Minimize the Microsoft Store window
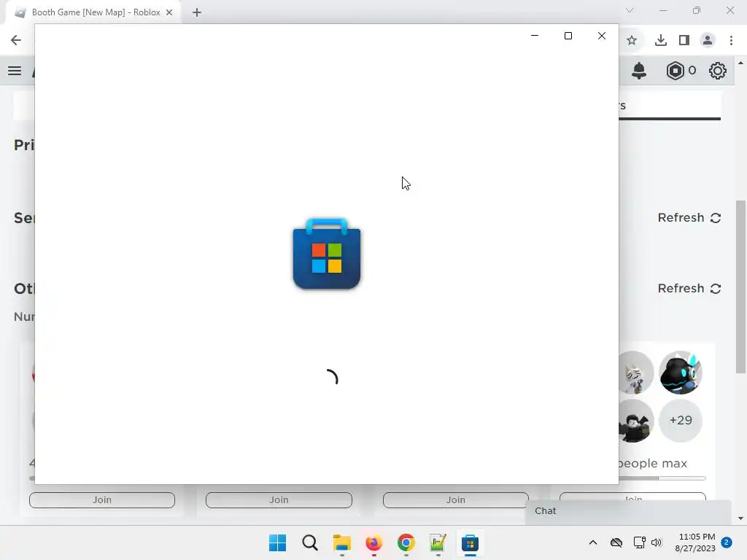The image size is (747, 560). click(x=535, y=36)
